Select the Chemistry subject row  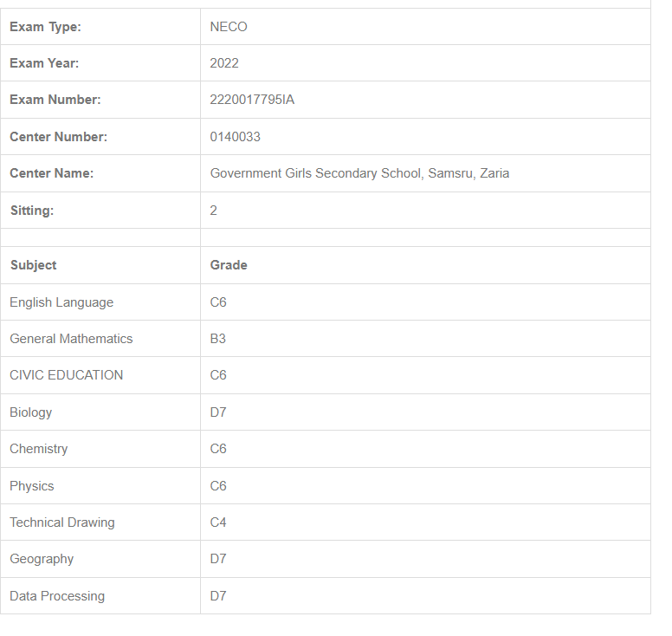click(38, 449)
